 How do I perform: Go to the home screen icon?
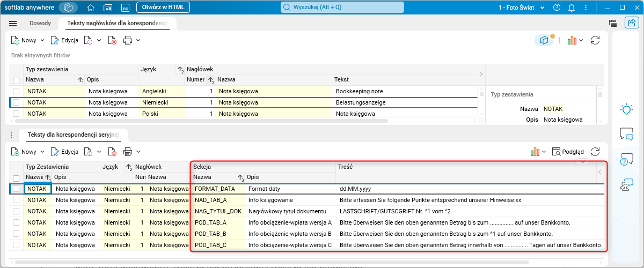click(x=91, y=8)
